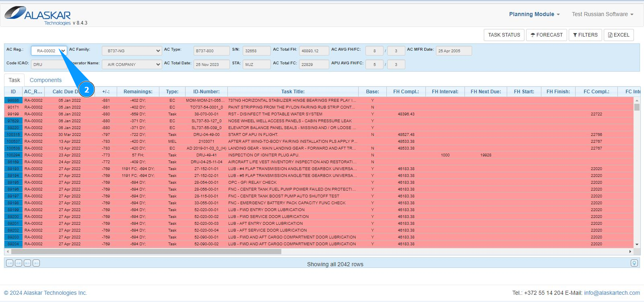Click ID-Number cell DRU-04-25-11-04
Screen dimensions: 644x302
[206, 162]
